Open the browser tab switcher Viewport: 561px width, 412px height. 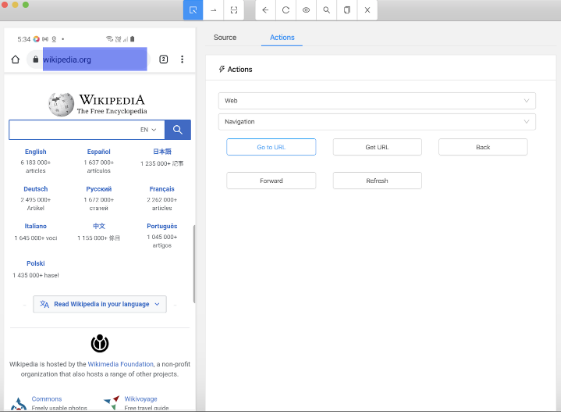pos(164,59)
